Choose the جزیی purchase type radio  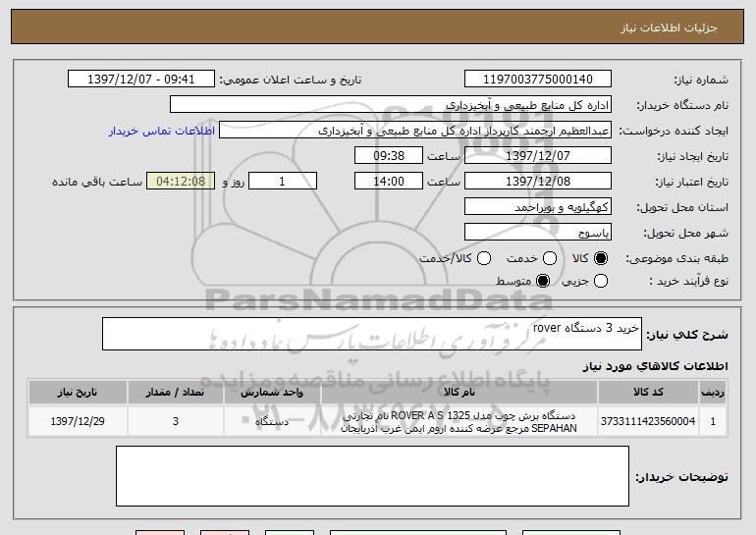[601, 281]
